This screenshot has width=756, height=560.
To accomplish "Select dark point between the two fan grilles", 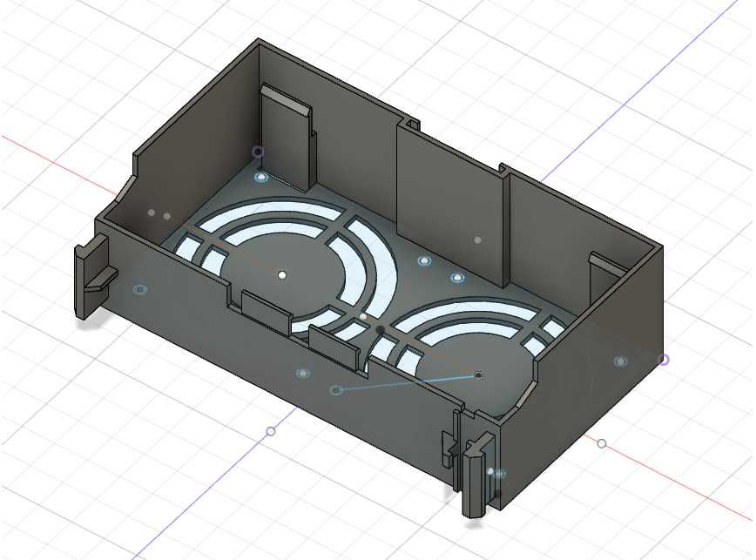I will click(x=381, y=330).
